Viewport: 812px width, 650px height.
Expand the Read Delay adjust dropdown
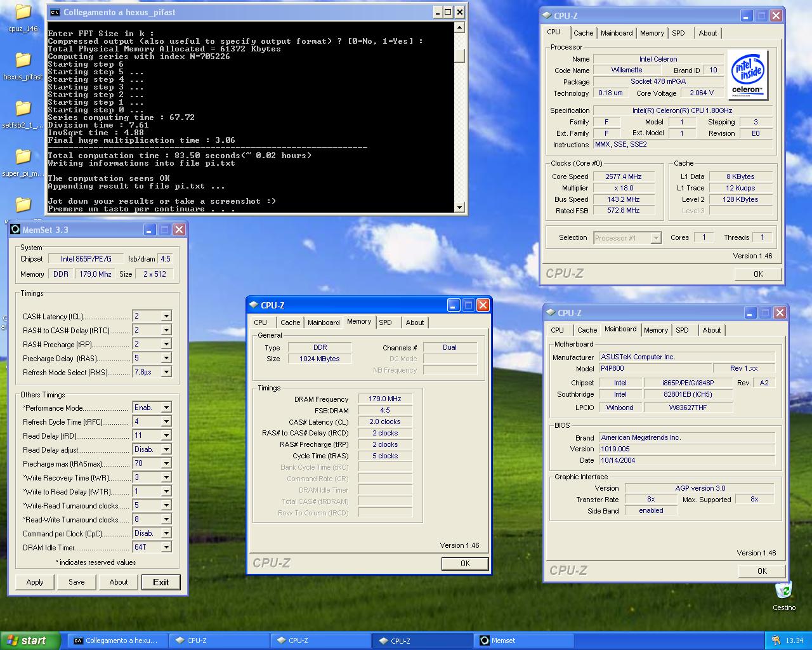[x=166, y=449]
